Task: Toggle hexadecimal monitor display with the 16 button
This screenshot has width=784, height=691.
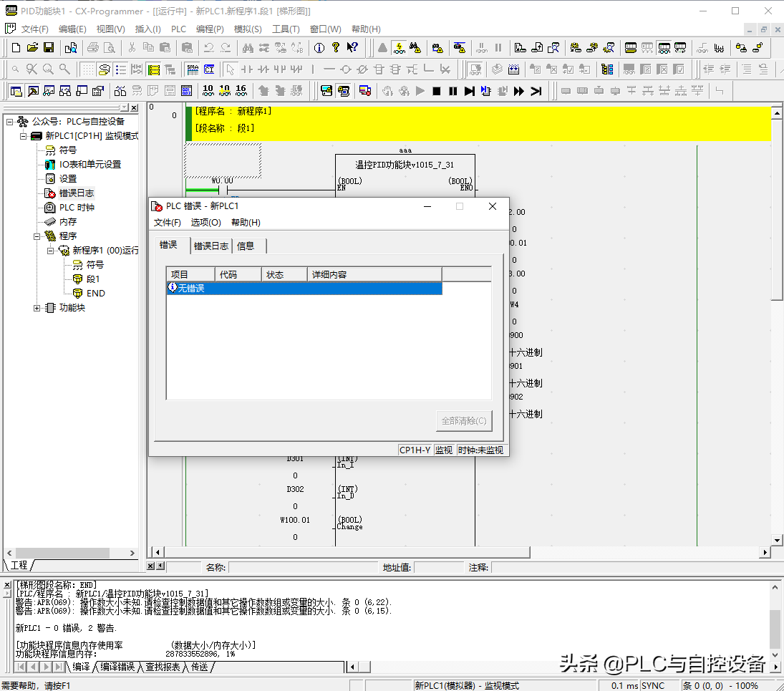Action: [x=241, y=91]
